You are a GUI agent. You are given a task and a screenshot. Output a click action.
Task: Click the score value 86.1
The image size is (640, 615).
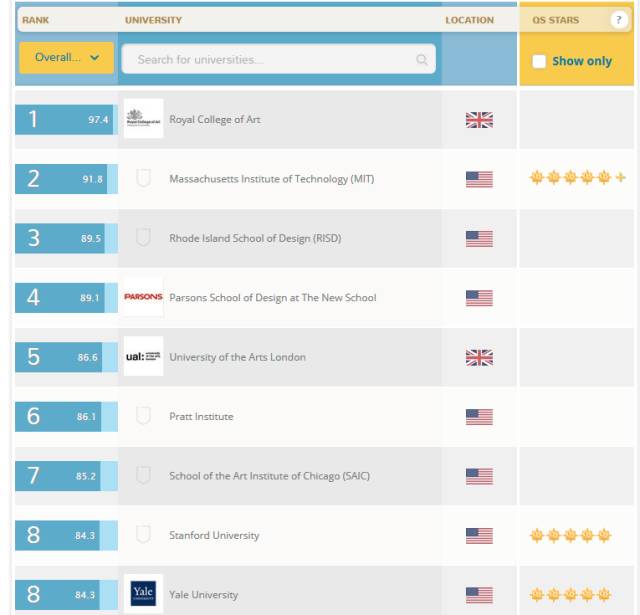click(86, 417)
